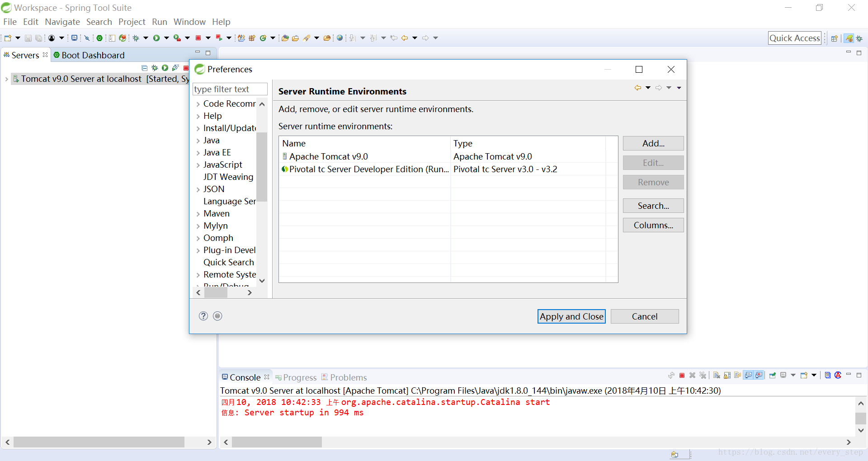Click Clear Console icon
The height and width of the screenshot is (461, 868).
coord(717,375)
